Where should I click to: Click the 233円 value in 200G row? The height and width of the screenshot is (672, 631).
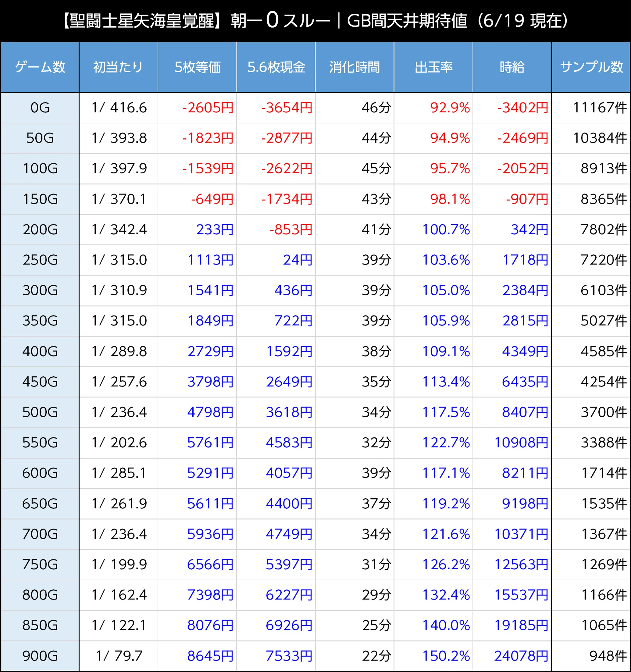pyautogui.click(x=215, y=229)
